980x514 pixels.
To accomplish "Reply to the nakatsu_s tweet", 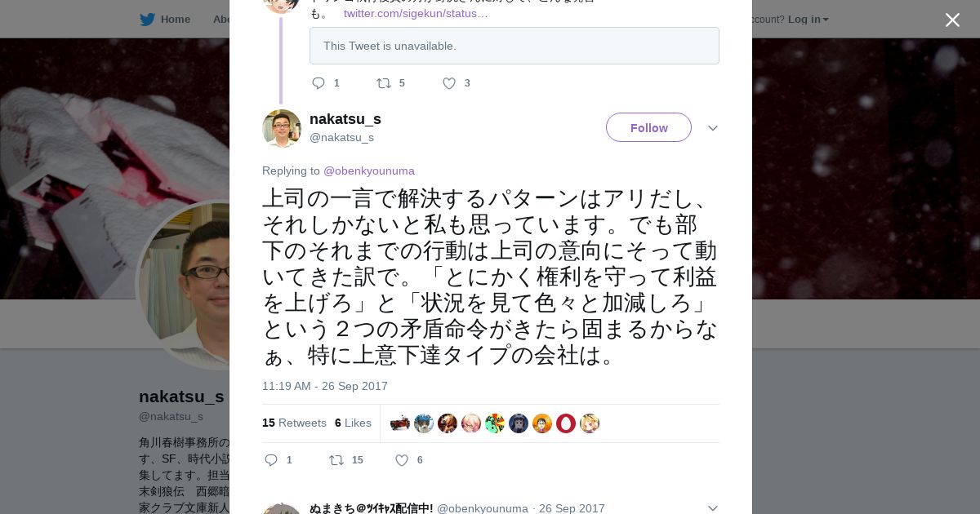I will click(x=272, y=460).
